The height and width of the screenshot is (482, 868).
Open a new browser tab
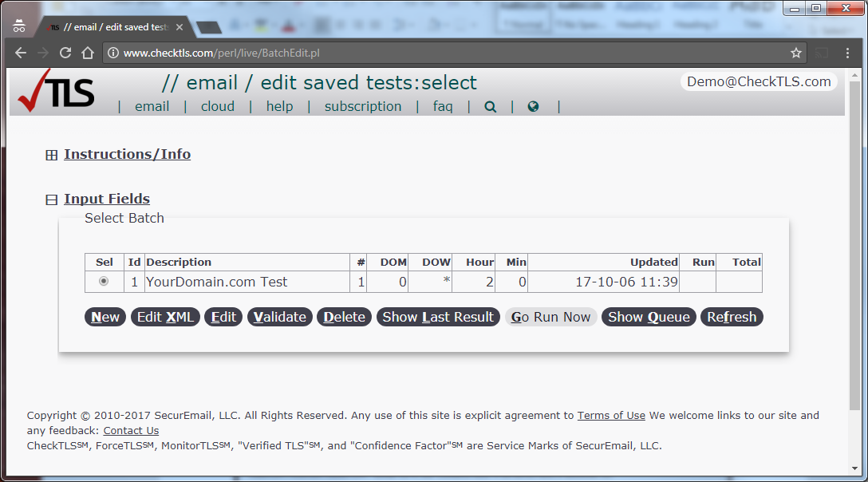click(x=209, y=27)
